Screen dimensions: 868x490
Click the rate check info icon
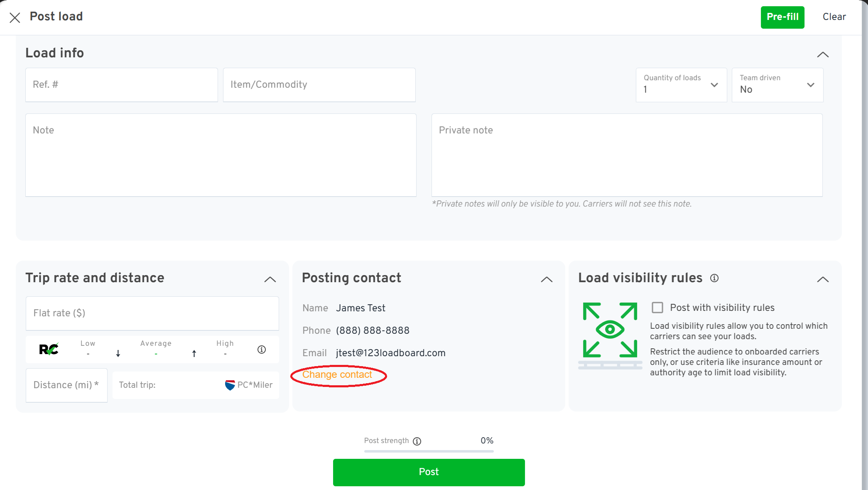(262, 350)
